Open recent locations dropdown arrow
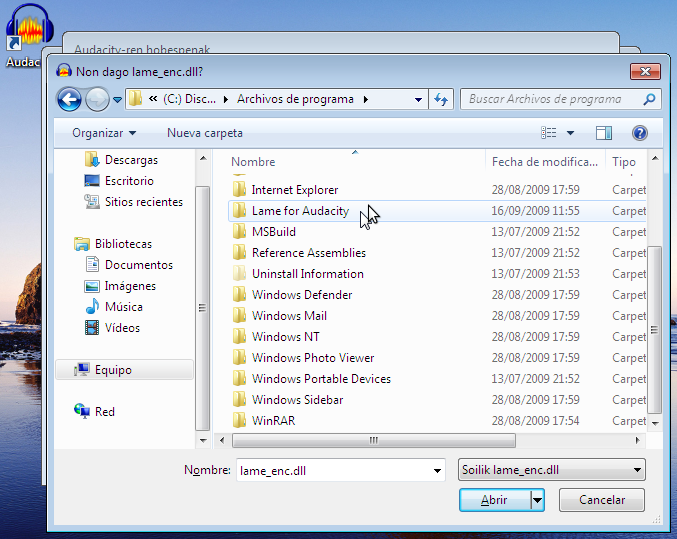 pos(117,100)
